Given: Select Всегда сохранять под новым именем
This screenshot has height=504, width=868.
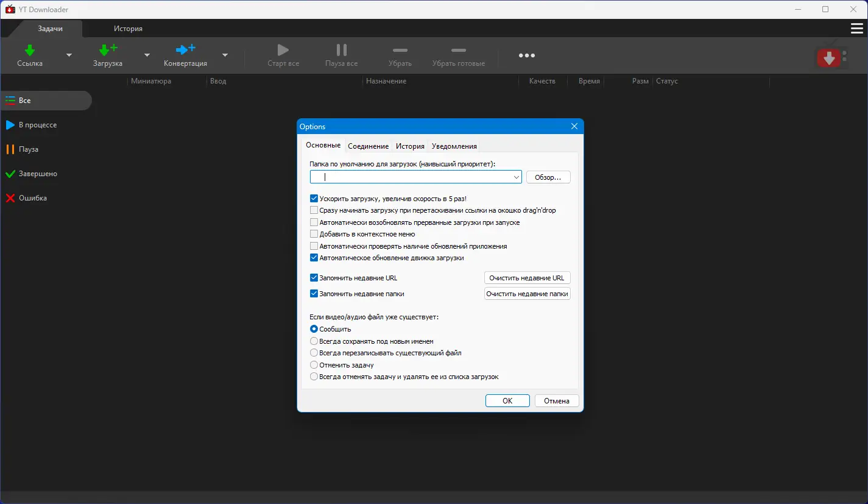Looking at the screenshot, I should tap(314, 341).
